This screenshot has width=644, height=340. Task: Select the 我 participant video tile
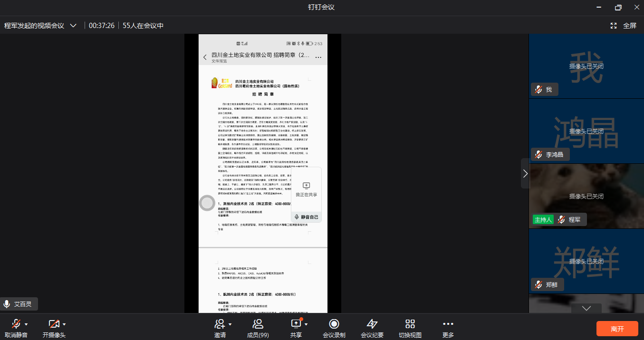point(586,66)
